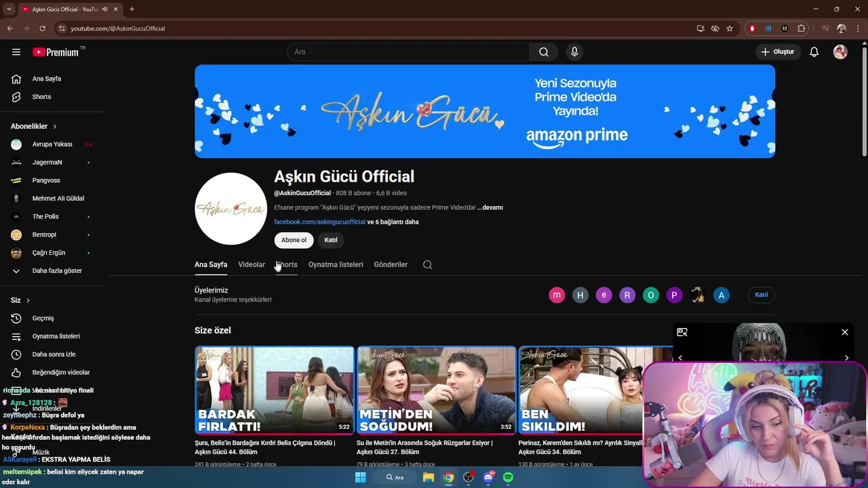Image resolution: width=868 pixels, height=488 pixels.
Task: Switch to the Oynatma listeleri tab
Action: pyautogui.click(x=336, y=265)
